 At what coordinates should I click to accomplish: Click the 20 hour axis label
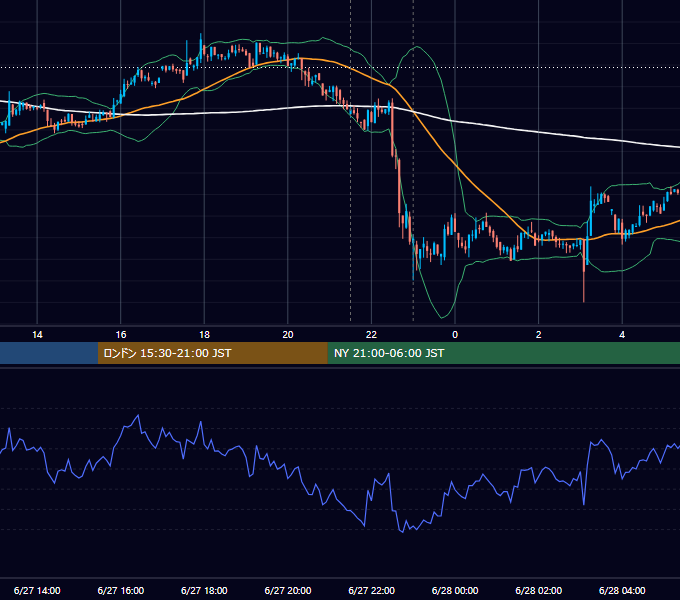pyautogui.click(x=288, y=335)
